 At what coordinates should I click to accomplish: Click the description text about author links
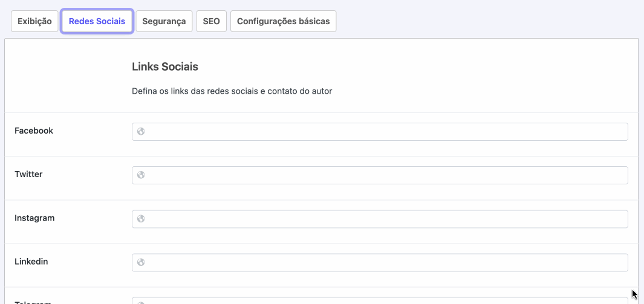click(x=232, y=91)
